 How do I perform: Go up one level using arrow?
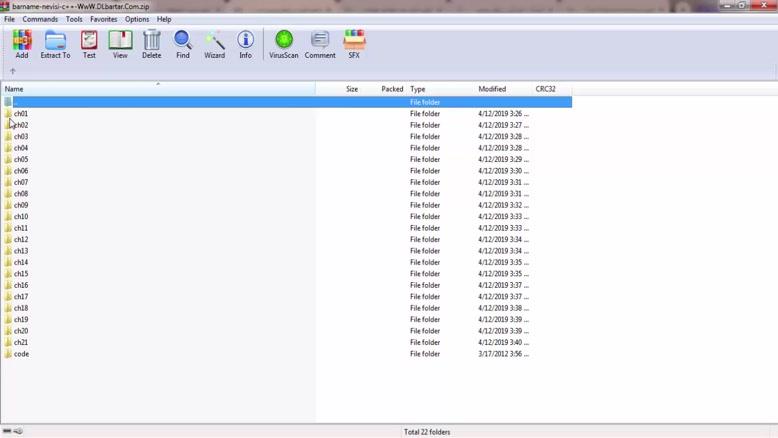point(13,71)
